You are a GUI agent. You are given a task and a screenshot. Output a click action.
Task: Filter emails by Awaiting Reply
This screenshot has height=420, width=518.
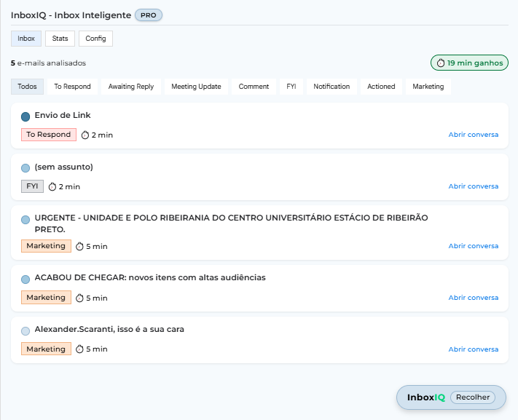click(x=131, y=87)
